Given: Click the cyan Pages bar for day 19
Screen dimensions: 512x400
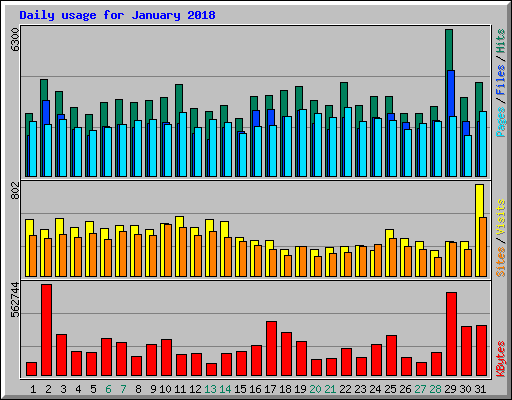Looking at the screenshot, I should click(x=303, y=143).
